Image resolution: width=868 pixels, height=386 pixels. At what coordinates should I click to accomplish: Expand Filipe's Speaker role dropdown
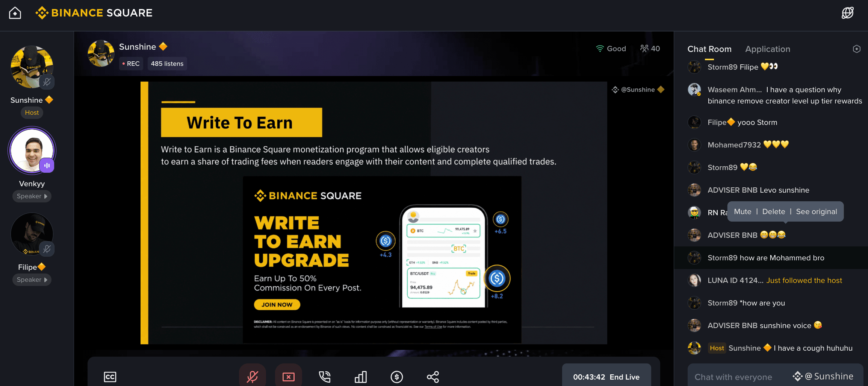pos(32,280)
